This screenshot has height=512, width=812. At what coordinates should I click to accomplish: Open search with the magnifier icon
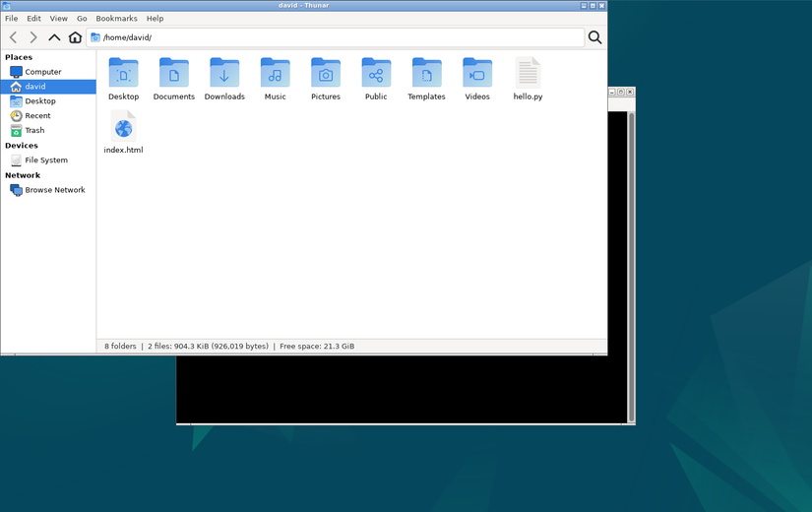pyautogui.click(x=595, y=37)
